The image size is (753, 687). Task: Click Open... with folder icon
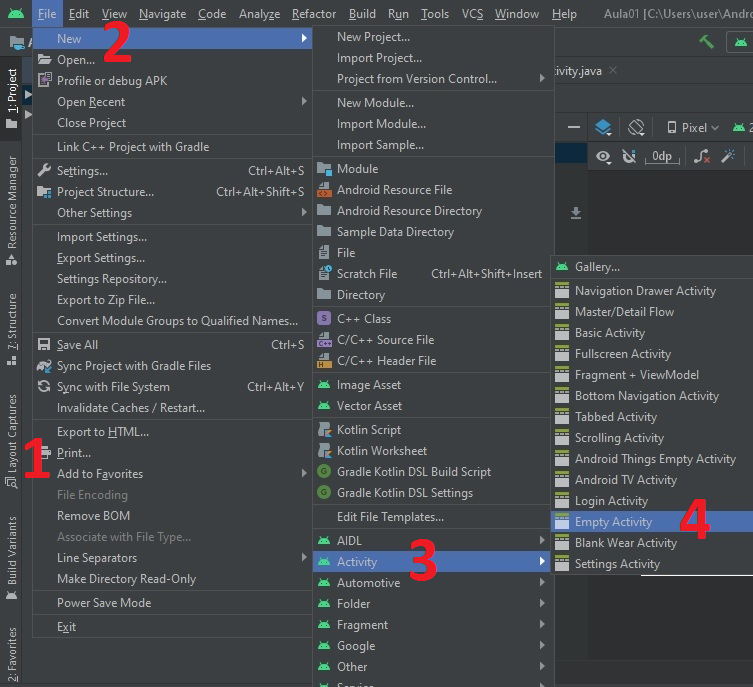(172, 60)
